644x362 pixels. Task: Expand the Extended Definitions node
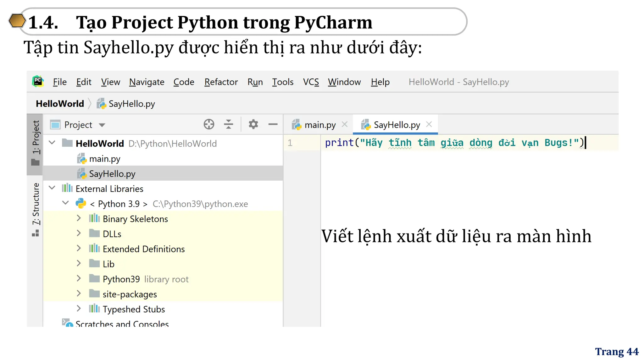[x=79, y=248]
